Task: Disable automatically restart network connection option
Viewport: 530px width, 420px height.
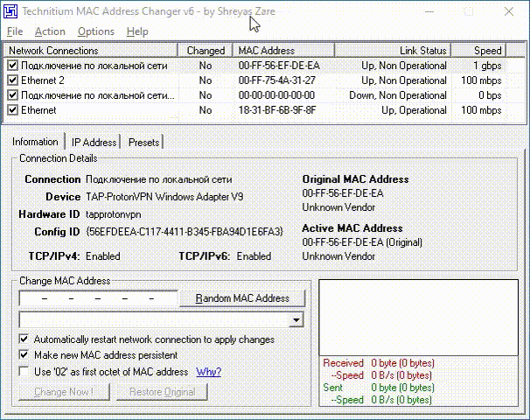Action: click(24, 339)
